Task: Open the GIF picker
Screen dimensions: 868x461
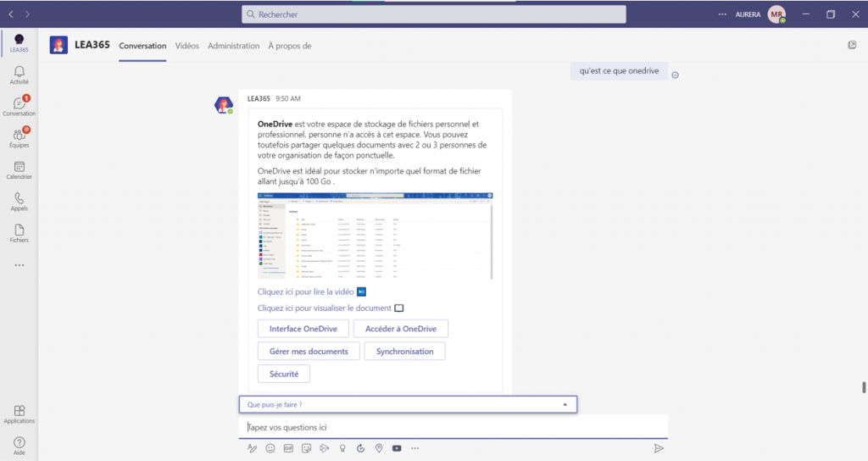Action: coord(288,448)
